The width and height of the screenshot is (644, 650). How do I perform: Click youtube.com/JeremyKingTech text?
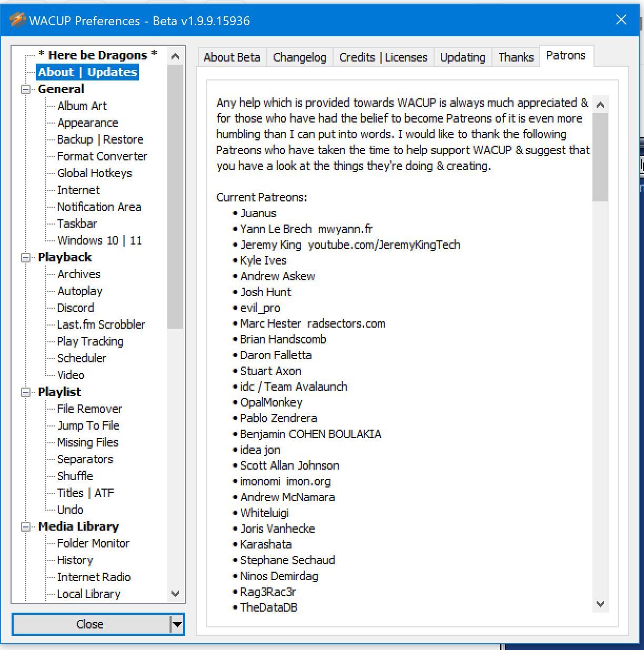click(384, 245)
